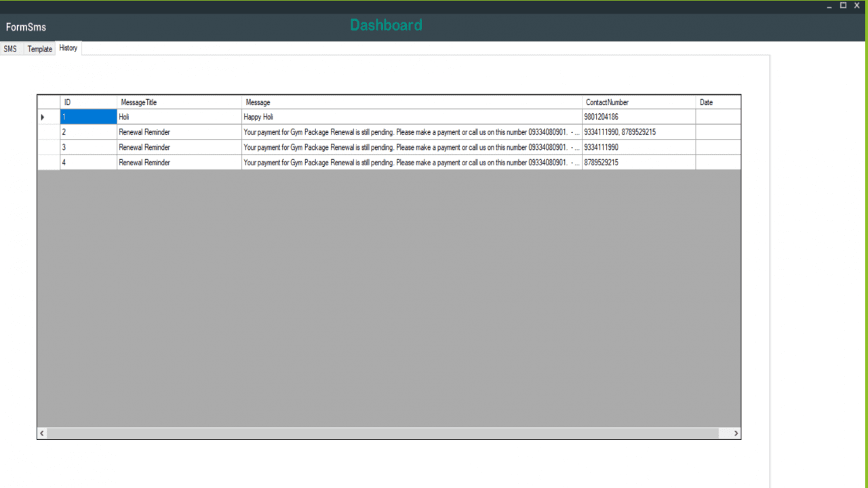The width and height of the screenshot is (868, 488).
Task: Click contact number 9334111990 in row 3
Action: (x=639, y=147)
